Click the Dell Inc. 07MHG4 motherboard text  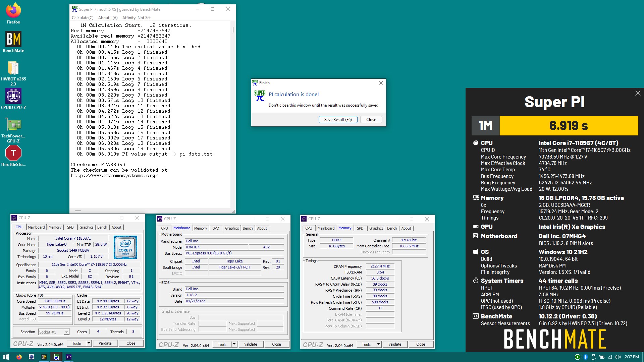(562, 236)
